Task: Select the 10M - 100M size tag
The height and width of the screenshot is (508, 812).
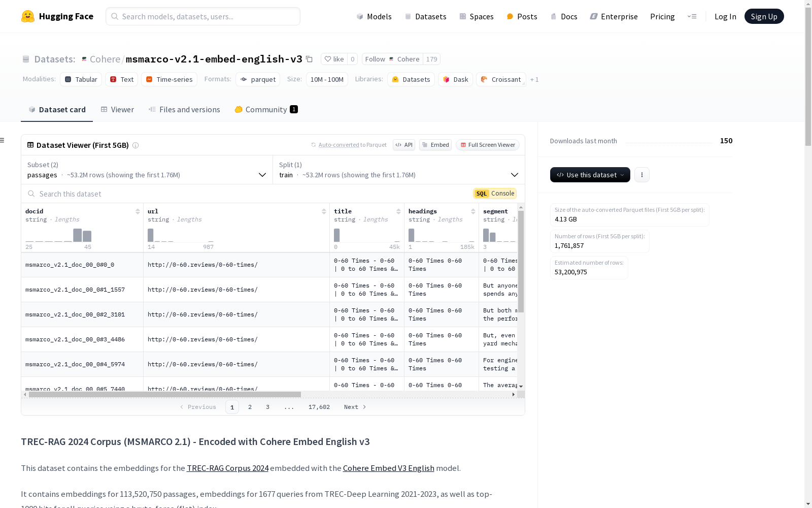Action: (x=327, y=79)
